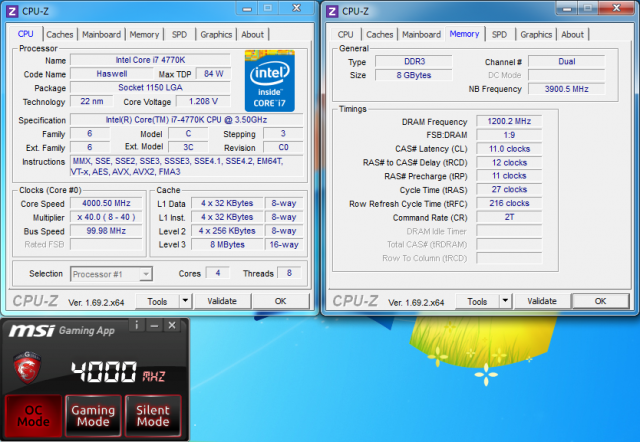Click the CPU-Z logo icon in right window title bar
This screenshot has width=640, height=442.
tap(332, 11)
